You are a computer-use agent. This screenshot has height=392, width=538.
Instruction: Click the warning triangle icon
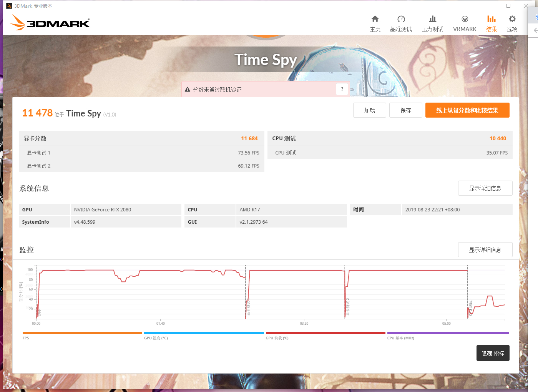point(188,90)
